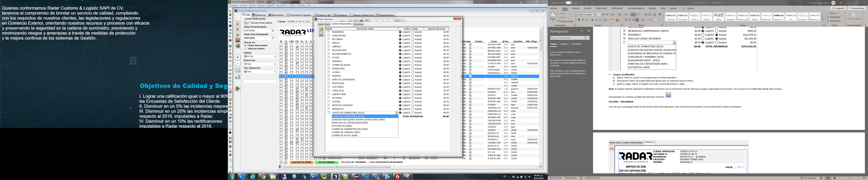Check the Aplica box for ALMACENAJES
Screen dimensions: 868x180
point(329,35)
